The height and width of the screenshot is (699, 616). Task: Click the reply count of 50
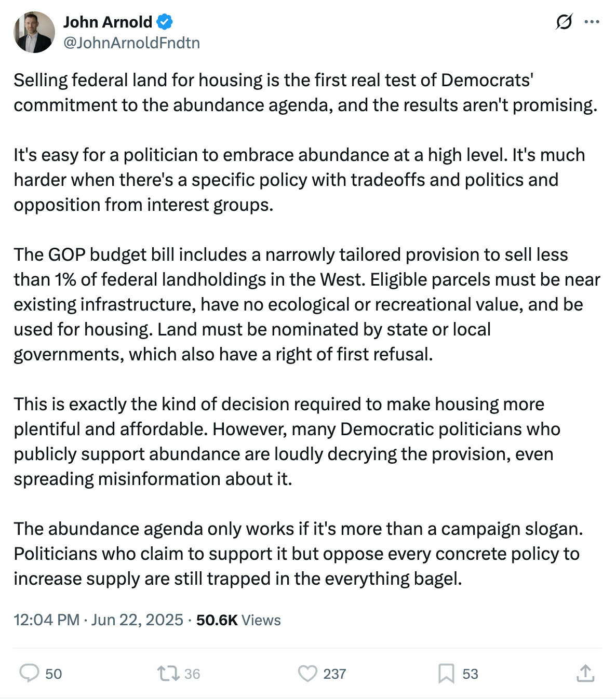(53, 674)
